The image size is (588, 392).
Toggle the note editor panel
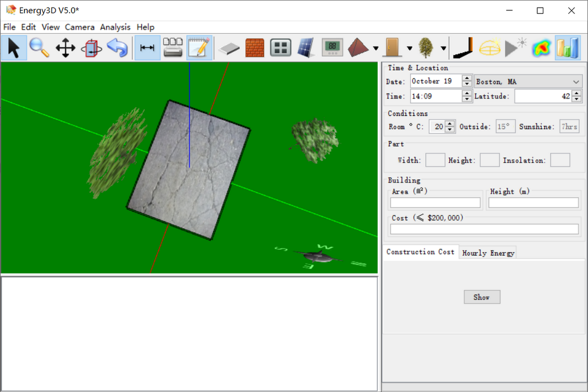(199, 48)
